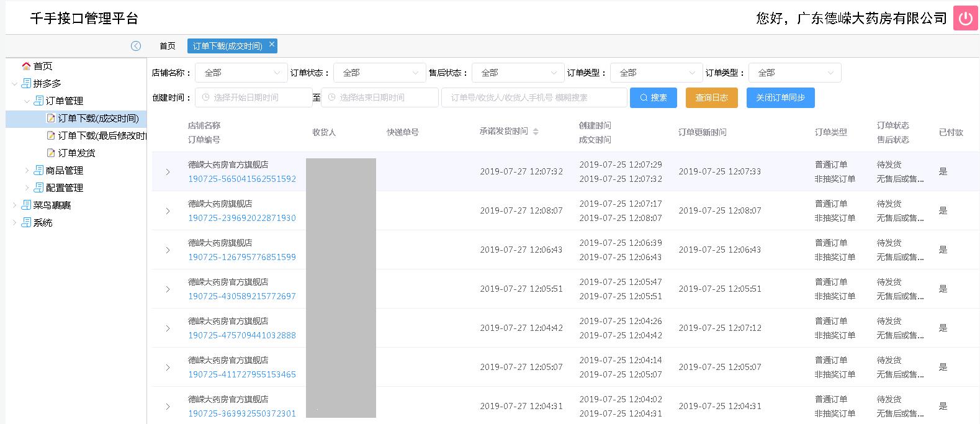Click the 订单下载(最后修改时间) page icon
980x424 pixels.
coord(52,135)
